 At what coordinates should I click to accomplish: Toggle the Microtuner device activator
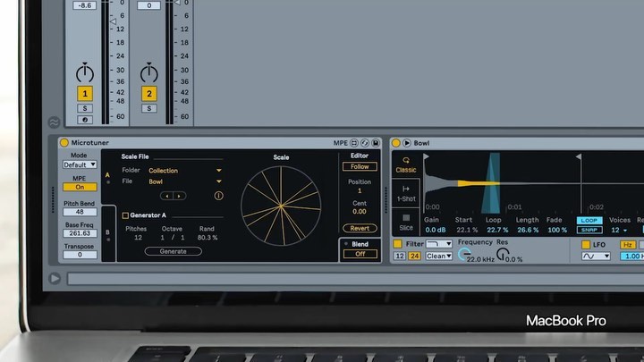(64, 143)
